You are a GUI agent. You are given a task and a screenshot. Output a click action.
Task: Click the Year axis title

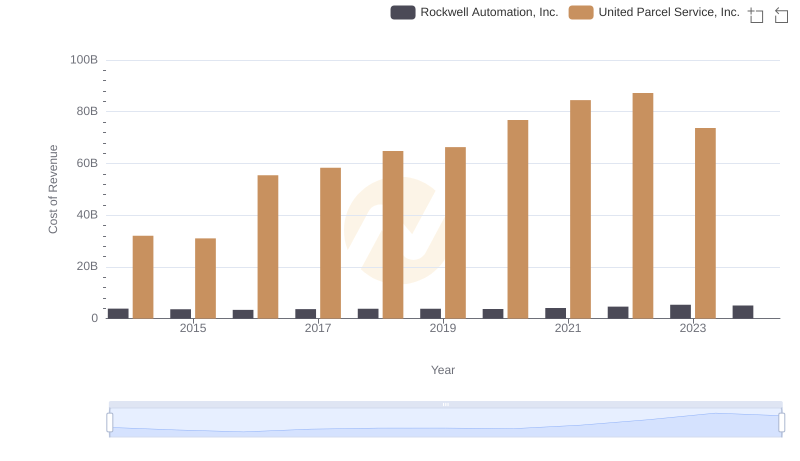coord(443,370)
